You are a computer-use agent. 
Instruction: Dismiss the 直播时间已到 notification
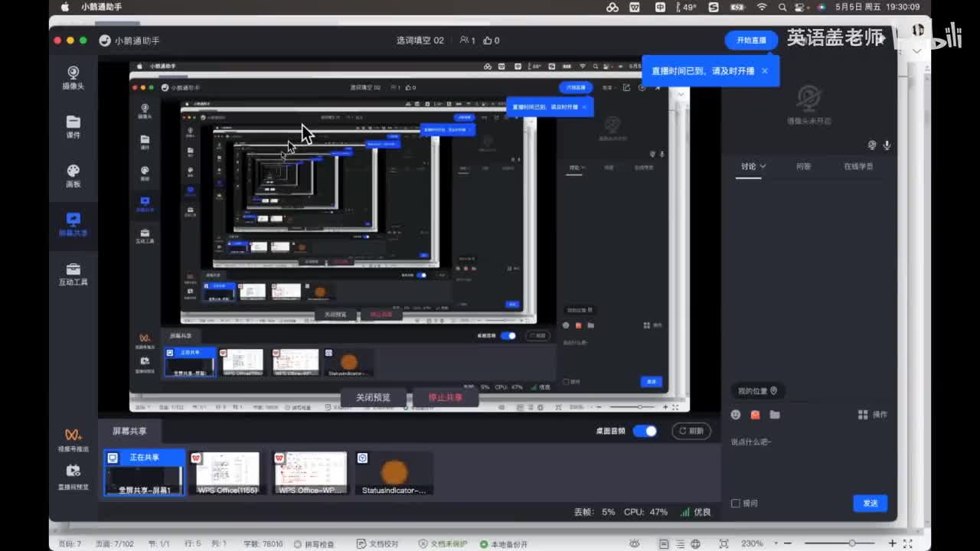coord(764,70)
